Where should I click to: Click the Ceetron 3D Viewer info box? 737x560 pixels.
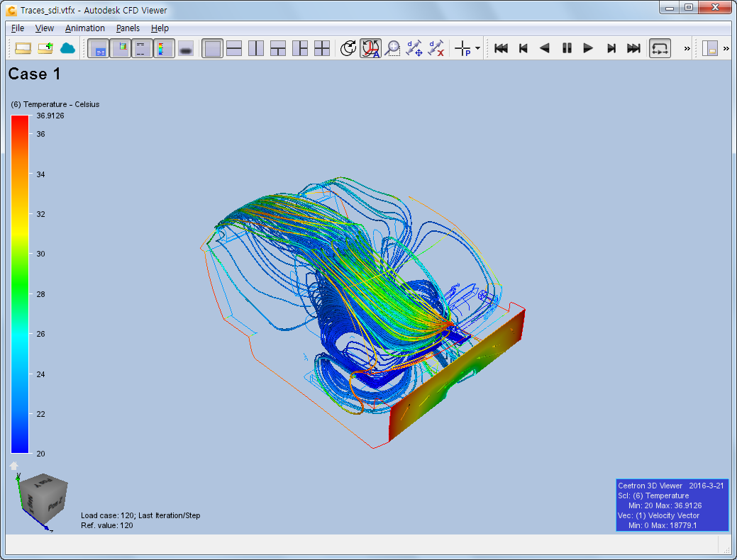click(x=672, y=505)
